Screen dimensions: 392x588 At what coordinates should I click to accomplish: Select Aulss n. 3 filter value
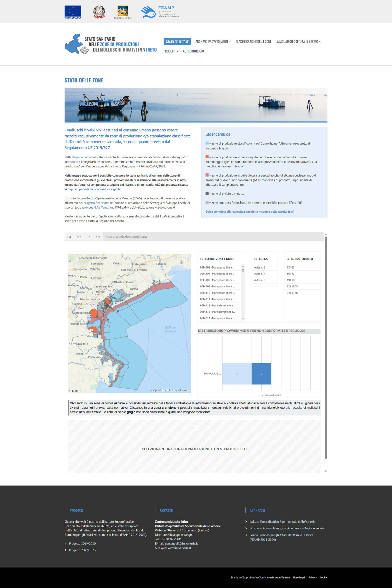tap(259, 268)
